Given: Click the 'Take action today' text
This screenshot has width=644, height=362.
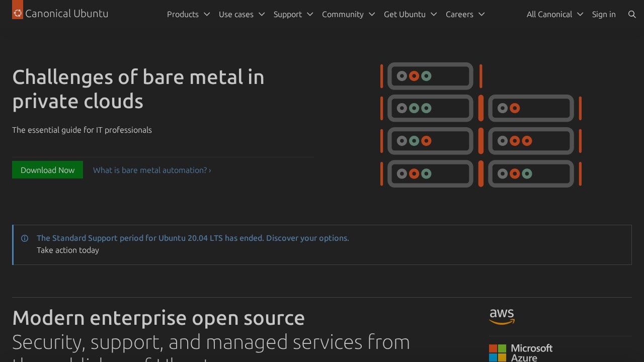Looking at the screenshot, I should tap(68, 250).
